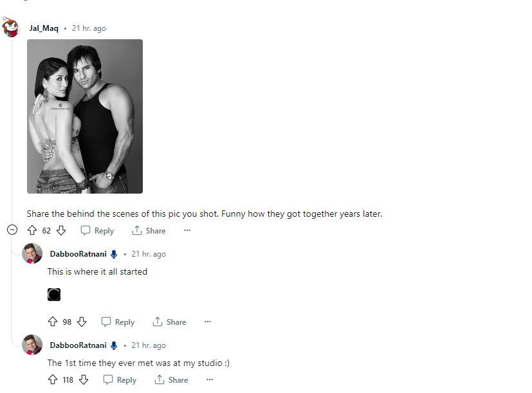Downvote Jal_Maq's comment with 62 points
The width and height of the screenshot is (532, 393).
click(61, 230)
